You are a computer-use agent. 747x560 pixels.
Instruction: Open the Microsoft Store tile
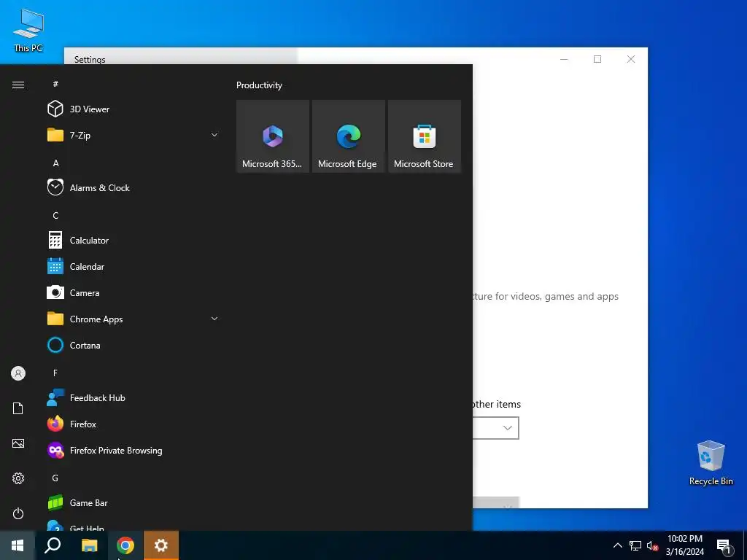[x=425, y=136]
